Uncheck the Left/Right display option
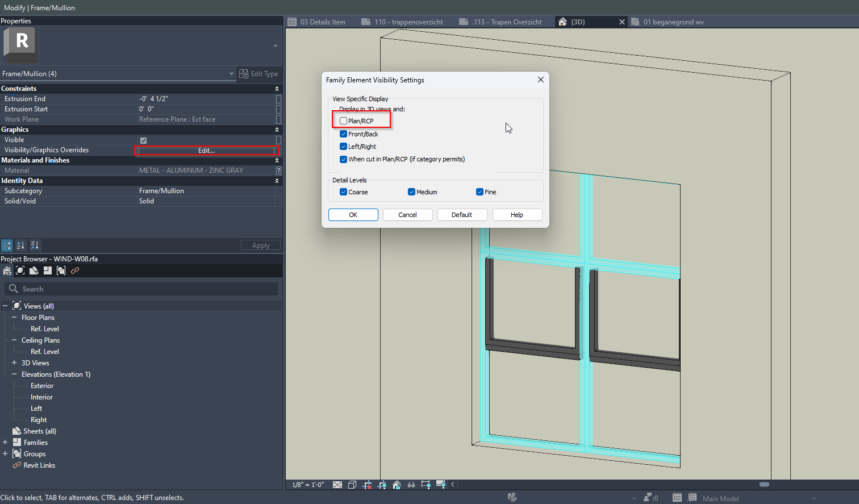 tap(343, 147)
